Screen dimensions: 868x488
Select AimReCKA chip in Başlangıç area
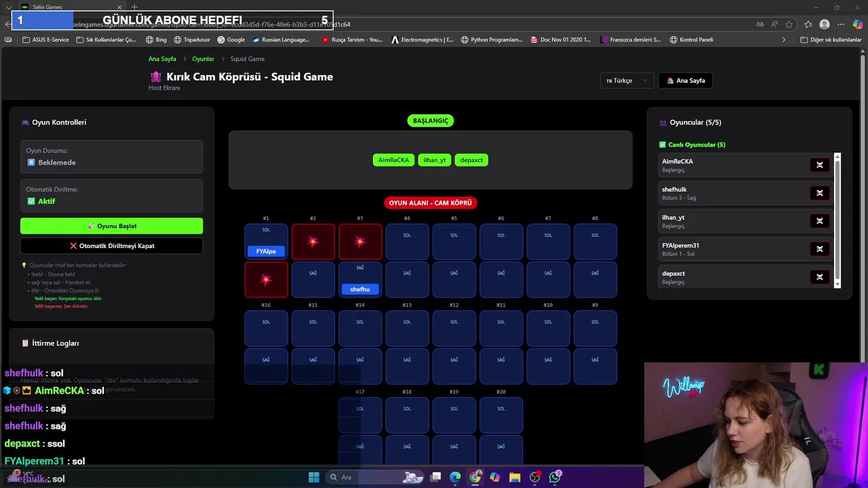(393, 160)
